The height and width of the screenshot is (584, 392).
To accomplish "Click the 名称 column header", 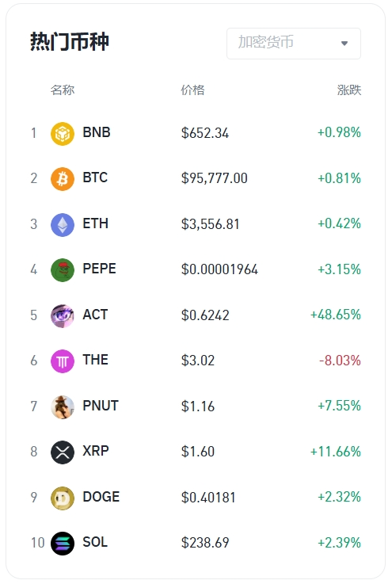I will click(x=63, y=90).
